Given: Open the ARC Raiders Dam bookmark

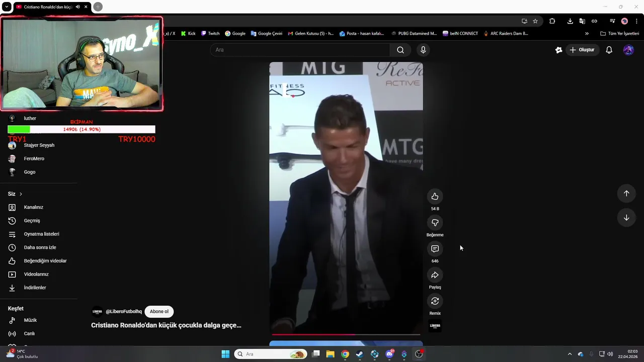Looking at the screenshot, I should click(506, 34).
